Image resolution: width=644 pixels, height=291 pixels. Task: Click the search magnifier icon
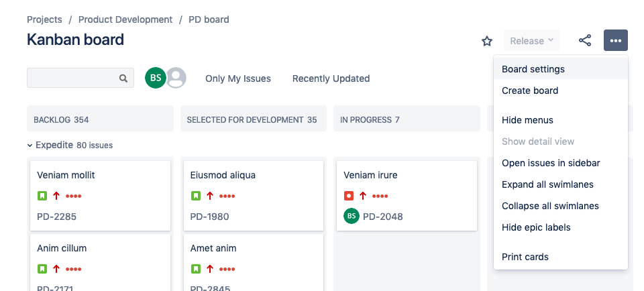[x=123, y=78]
